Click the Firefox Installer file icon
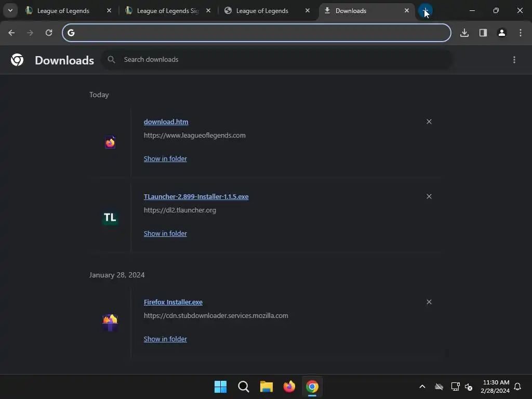This screenshot has width=532, height=399. [x=110, y=323]
